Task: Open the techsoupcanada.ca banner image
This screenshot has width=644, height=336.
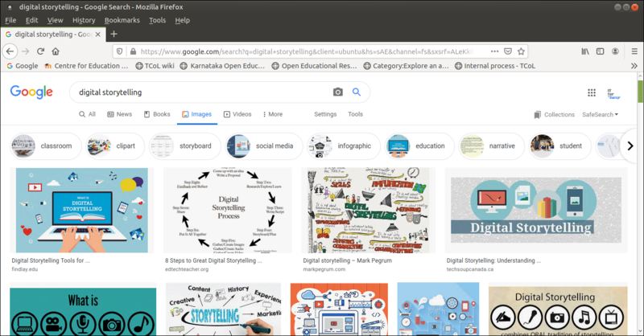Action: (536, 210)
